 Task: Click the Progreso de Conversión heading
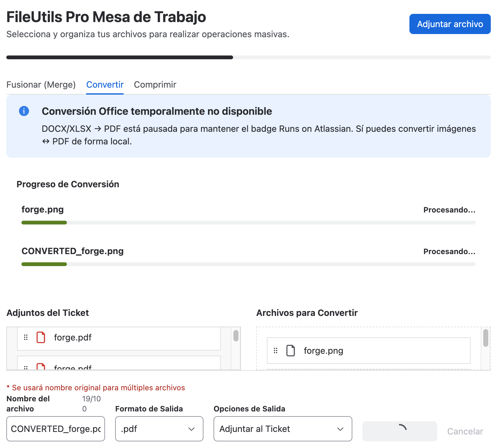68,184
